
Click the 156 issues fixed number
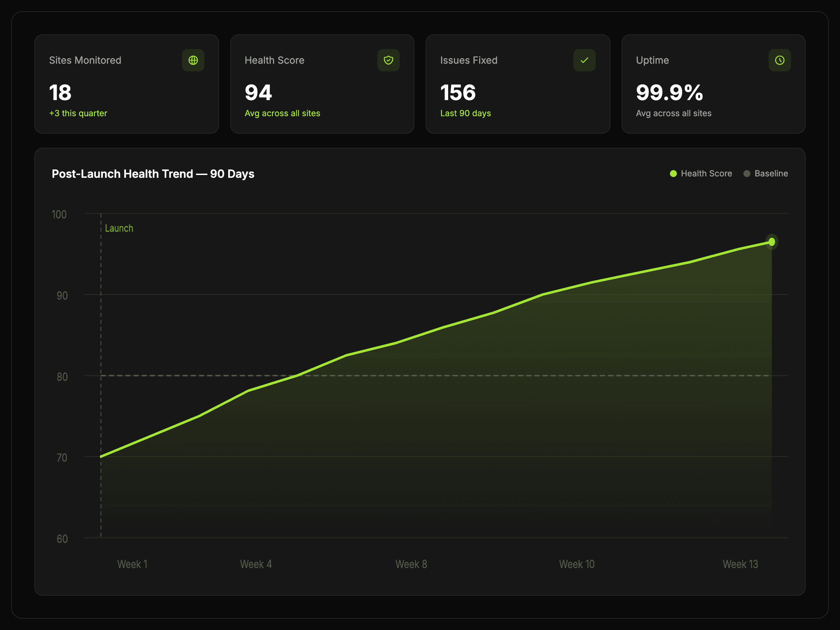pos(457,92)
